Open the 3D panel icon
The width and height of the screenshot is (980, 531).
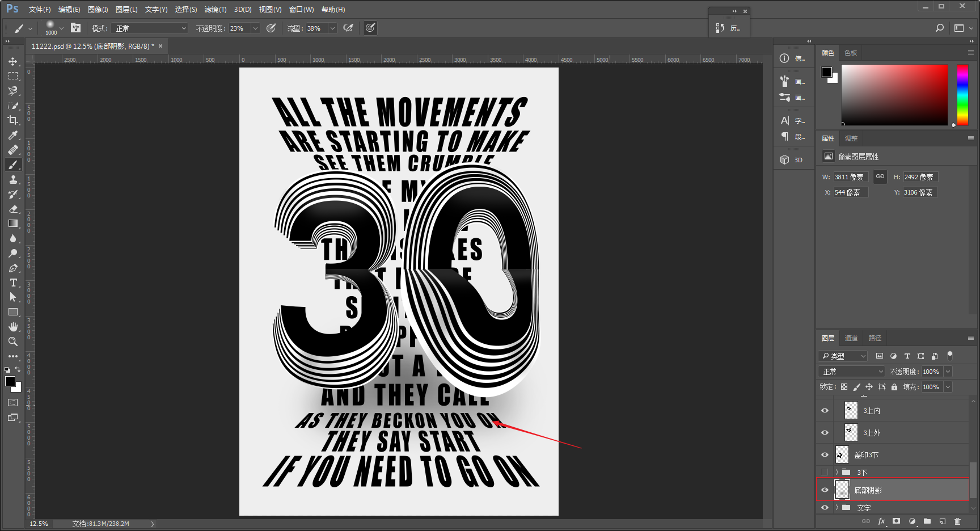coord(792,160)
